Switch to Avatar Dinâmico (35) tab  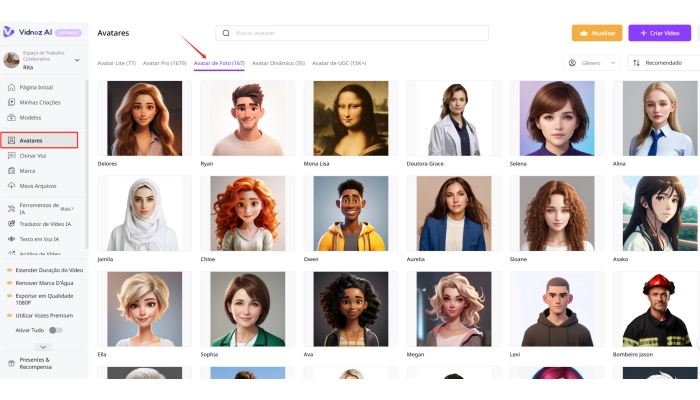(278, 63)
